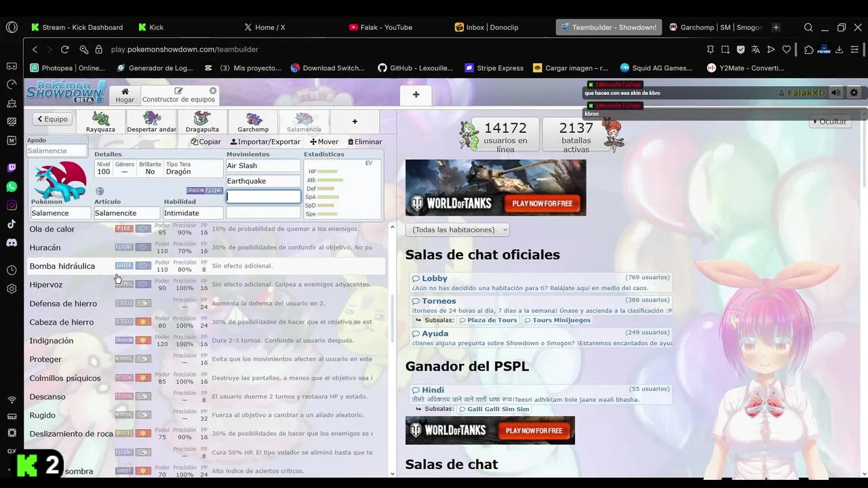The image size is (868, 488).
Task: Select the Bomba hidráulica move row
Action: [x=206, y=266]
